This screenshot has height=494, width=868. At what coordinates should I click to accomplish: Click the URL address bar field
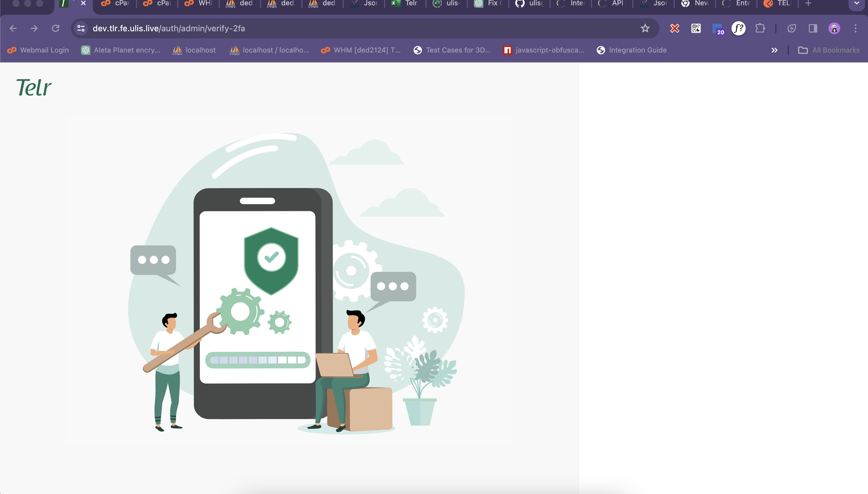point(339,29)
